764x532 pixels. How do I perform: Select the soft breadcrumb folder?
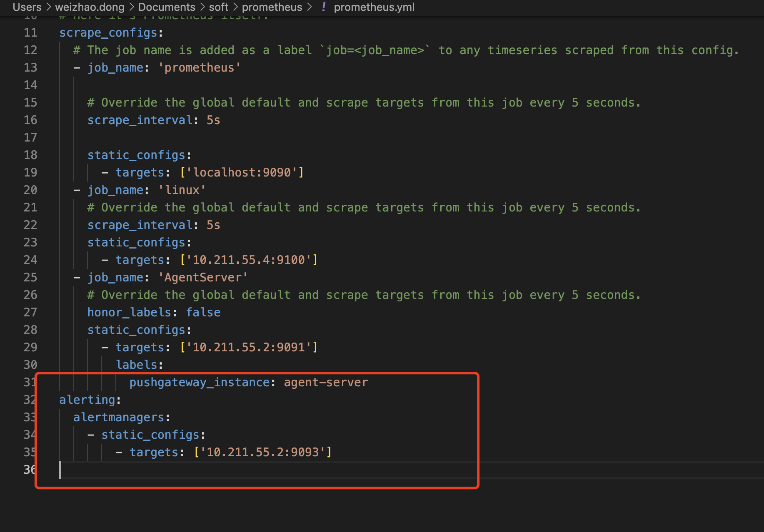click(x=218, y=7)
